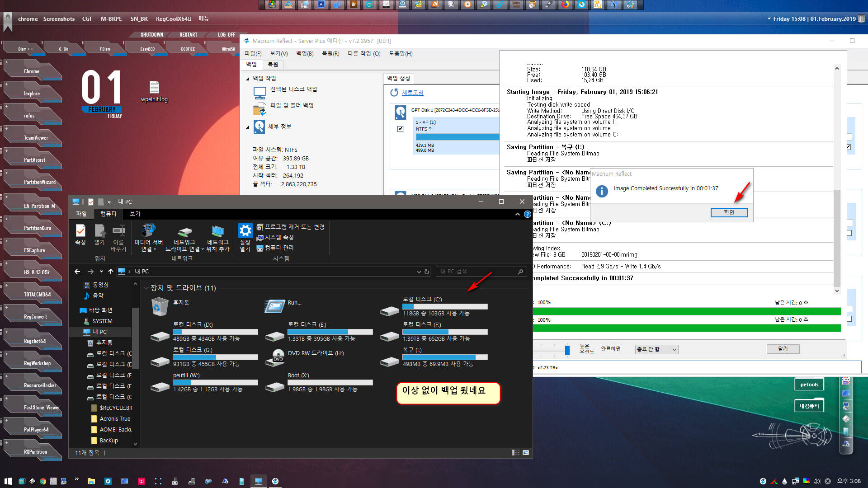The height and width of the screenshot is (488, 868).
Task: Open Settings (설정 열기) gear in ribbon
Action: coord(245,231)
